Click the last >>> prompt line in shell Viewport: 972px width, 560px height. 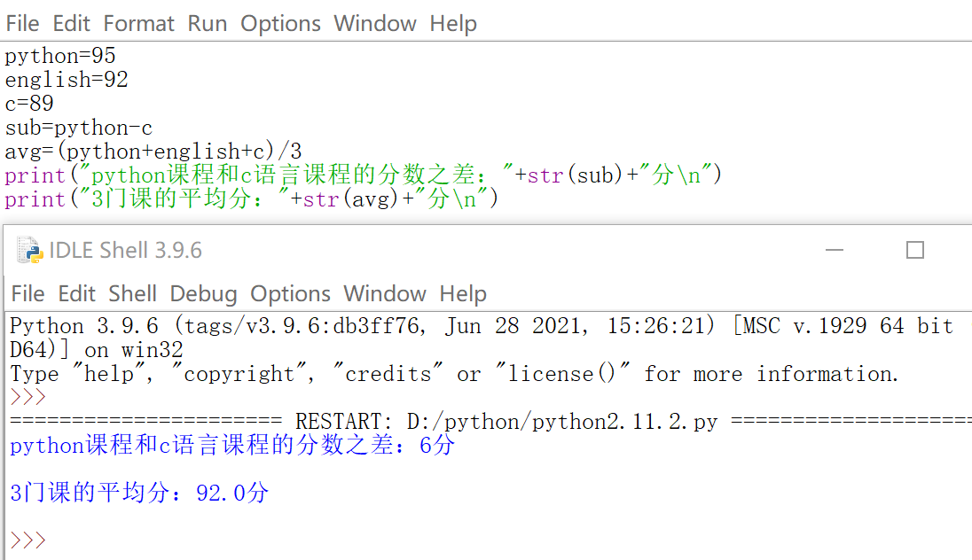tap(28, 540)
